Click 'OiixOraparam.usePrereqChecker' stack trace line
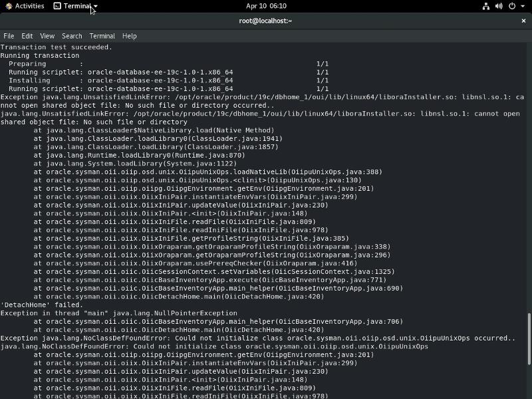The height and width of the screenshot is (399, 532). click(x=196, y=263)
